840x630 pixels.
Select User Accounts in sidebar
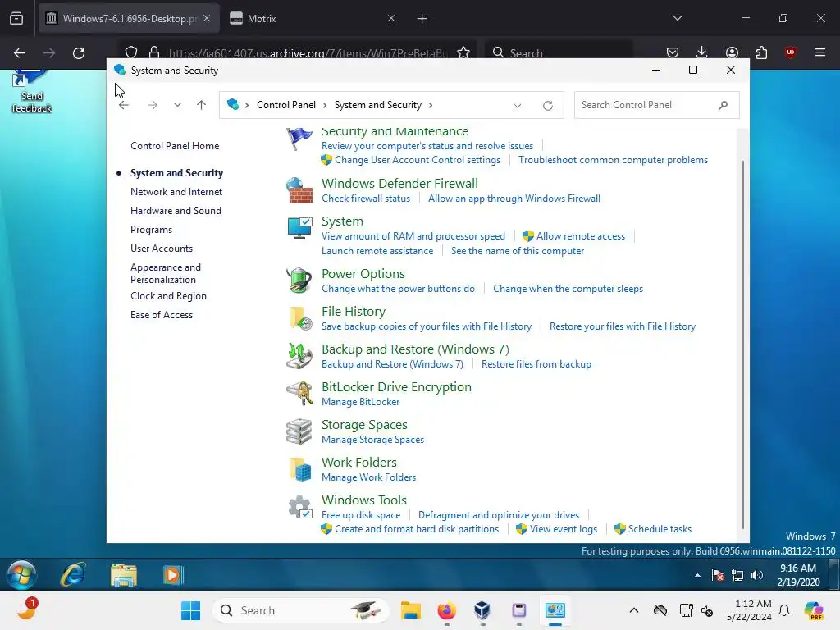click(x=162, y=249)
